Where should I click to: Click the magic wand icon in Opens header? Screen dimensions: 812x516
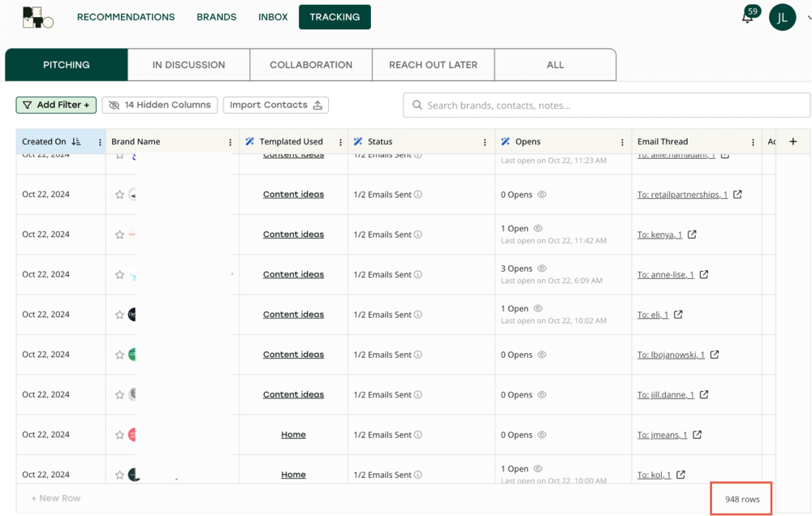point(505,141)
